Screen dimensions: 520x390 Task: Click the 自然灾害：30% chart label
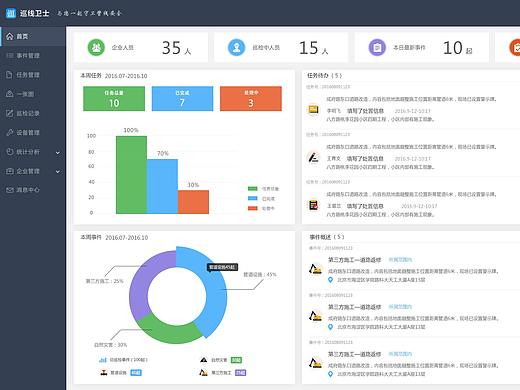pos(110,345)
